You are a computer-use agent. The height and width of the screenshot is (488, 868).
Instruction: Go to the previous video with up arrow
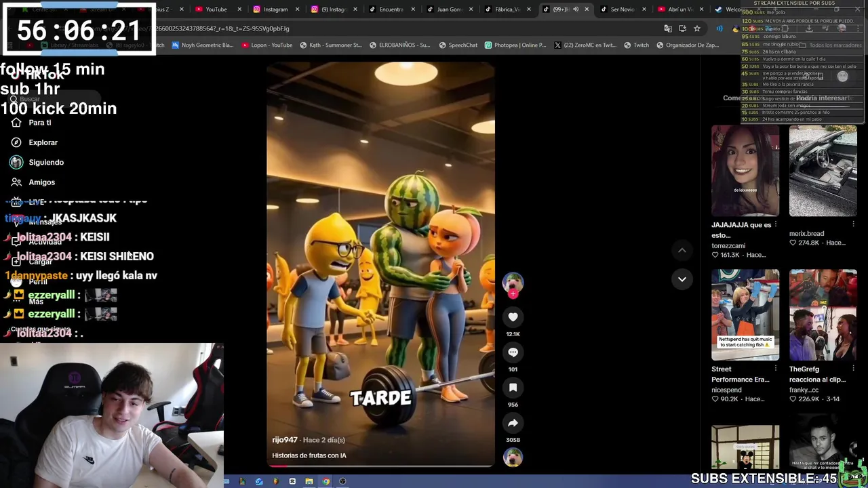tap(682, 250)
